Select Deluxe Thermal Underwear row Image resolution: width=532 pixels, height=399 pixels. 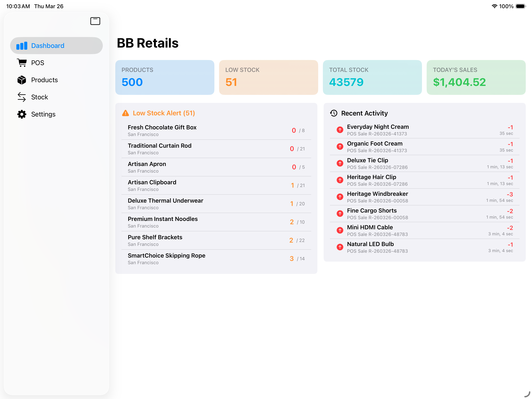pos(216,204)
